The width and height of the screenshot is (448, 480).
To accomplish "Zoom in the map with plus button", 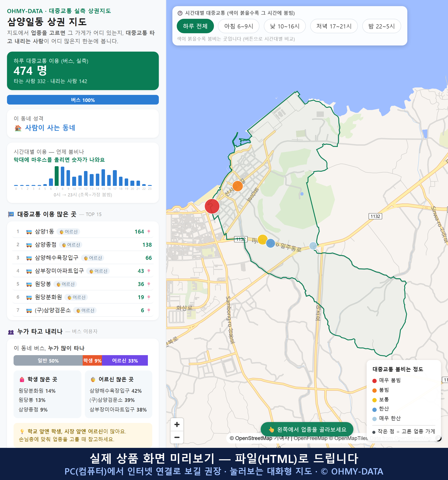I will 177,424.
